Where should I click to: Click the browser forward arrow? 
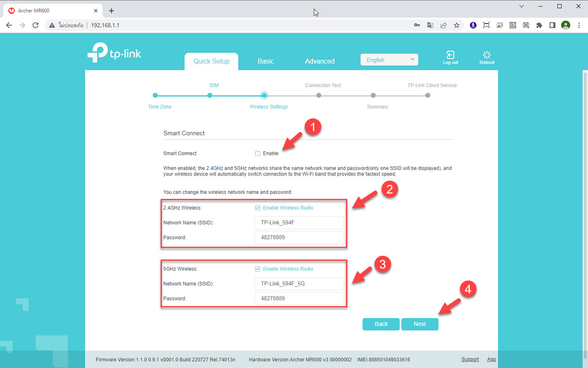point(22,25)
